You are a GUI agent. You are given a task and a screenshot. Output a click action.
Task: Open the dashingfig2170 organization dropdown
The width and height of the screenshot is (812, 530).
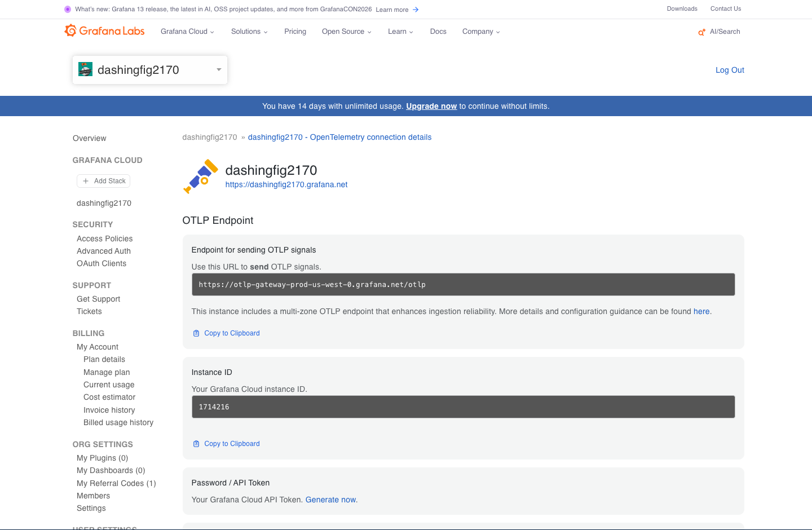150,70
